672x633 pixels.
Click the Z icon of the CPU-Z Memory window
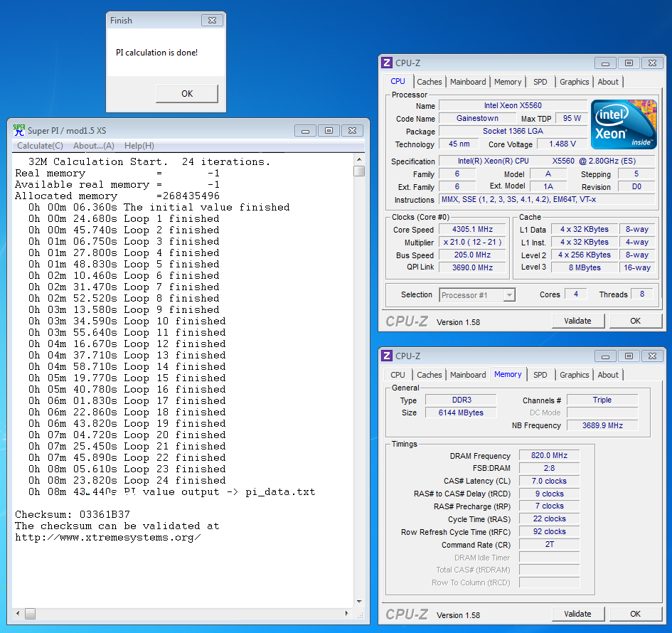pyautogui.click(x=387, y=356)
